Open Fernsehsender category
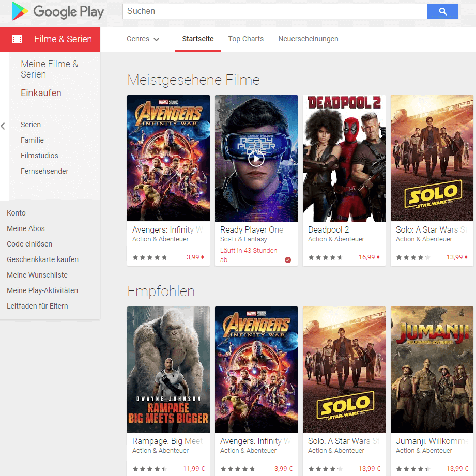 tap(44, 171)
